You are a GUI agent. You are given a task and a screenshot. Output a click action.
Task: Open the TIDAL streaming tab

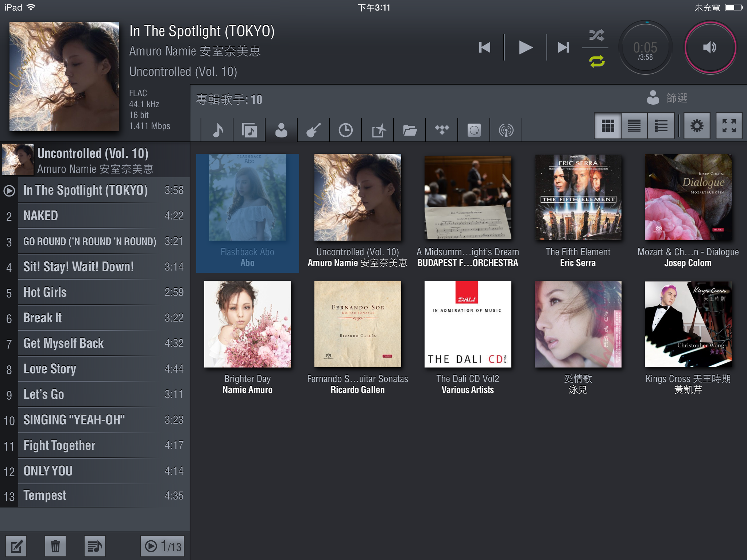pos(442,130)
